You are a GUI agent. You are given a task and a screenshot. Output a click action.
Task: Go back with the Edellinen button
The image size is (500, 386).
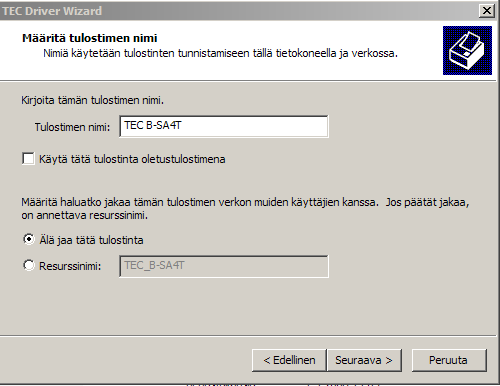(289, 360)
